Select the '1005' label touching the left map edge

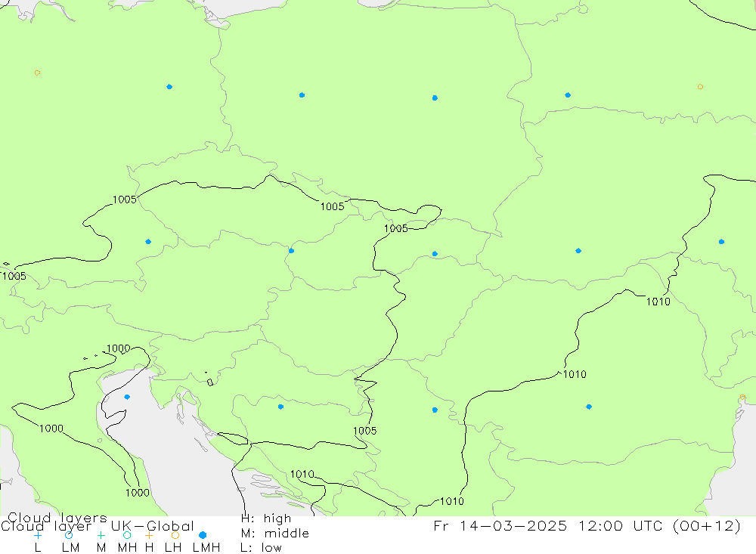coord(14,277)
